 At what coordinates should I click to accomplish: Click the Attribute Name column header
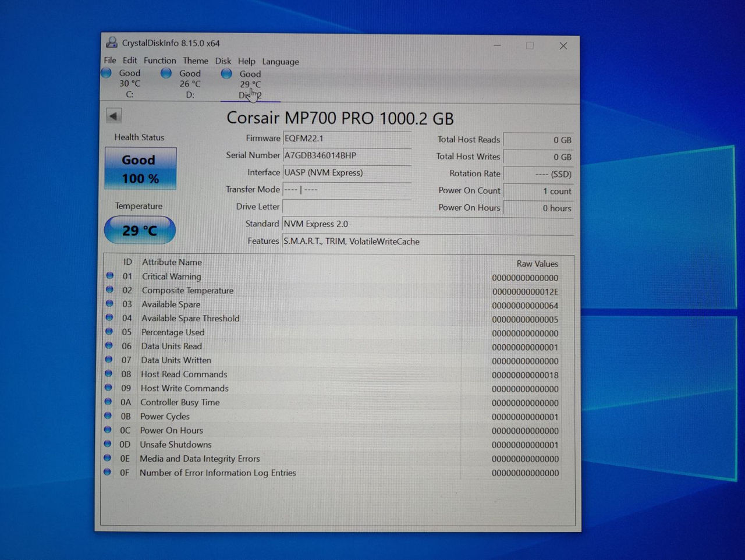172,262
